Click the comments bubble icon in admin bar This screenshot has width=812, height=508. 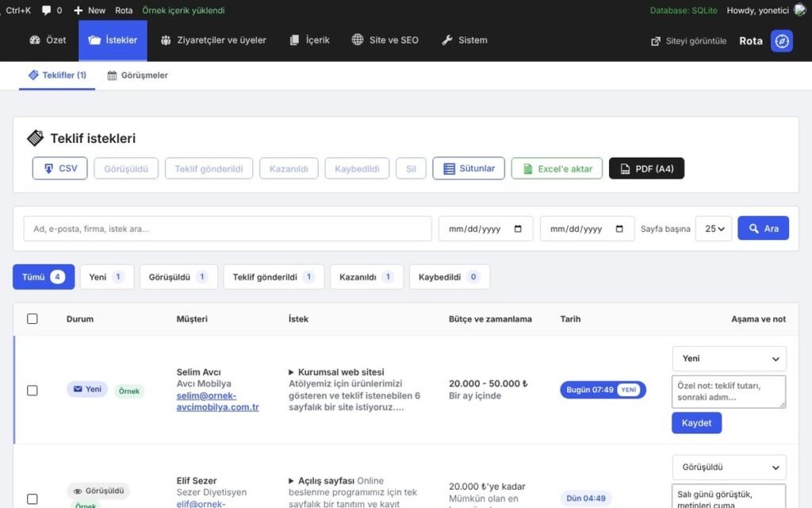(x=46, y=10)
